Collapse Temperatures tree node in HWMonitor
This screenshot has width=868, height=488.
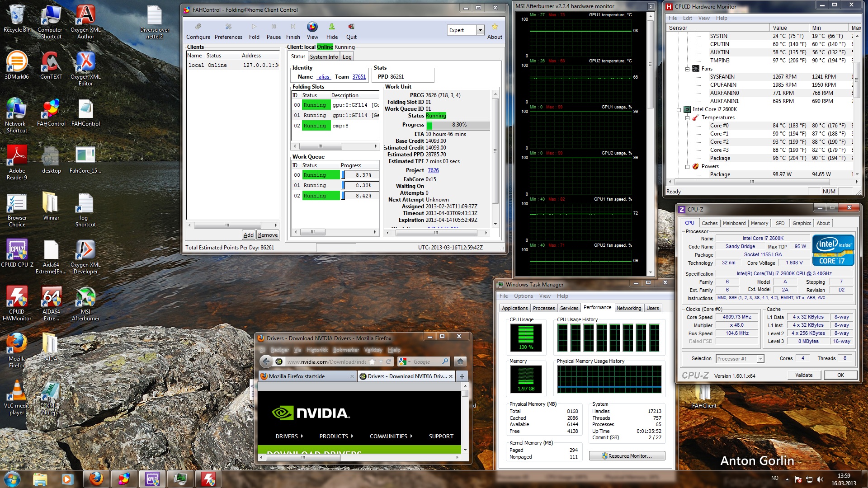point(687,117)
